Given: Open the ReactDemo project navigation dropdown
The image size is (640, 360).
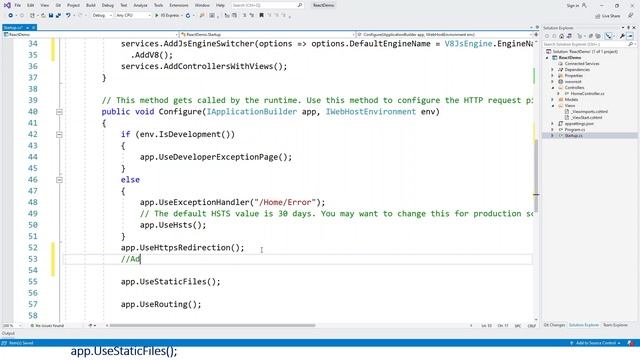Looking at the screenshot, I should pyautogui.click(x=91, y=35).
